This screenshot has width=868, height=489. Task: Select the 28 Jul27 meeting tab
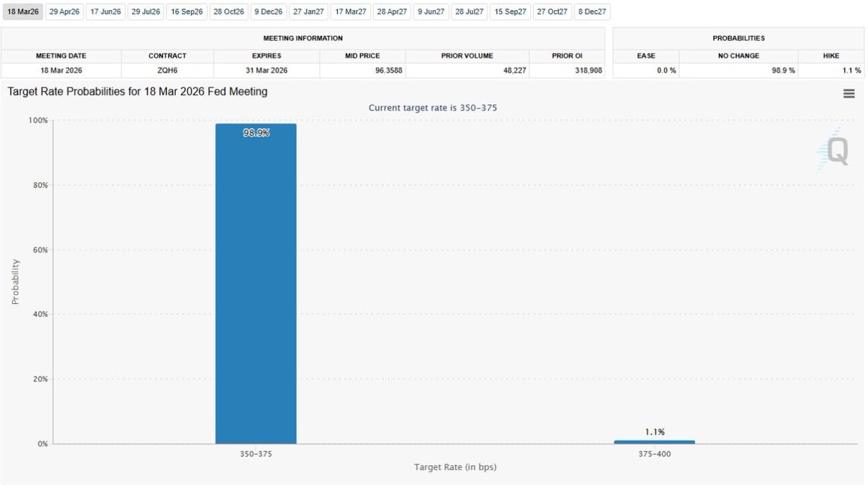tap(469, 12)
